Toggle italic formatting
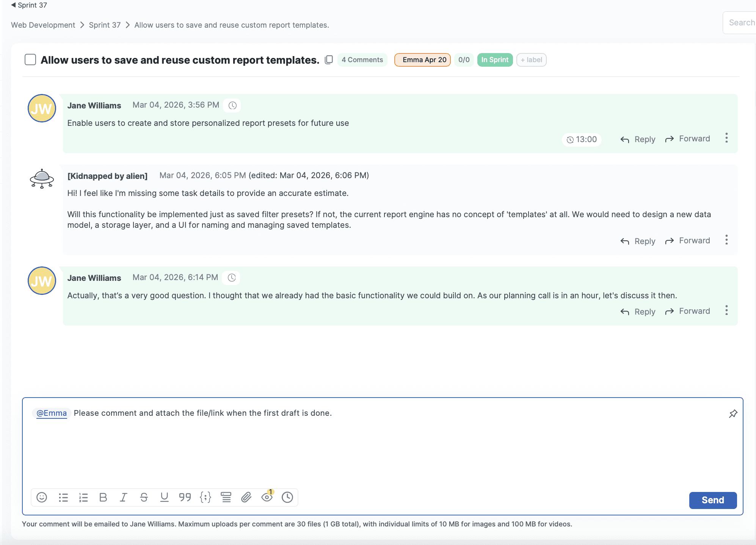 tap(123, 497)
